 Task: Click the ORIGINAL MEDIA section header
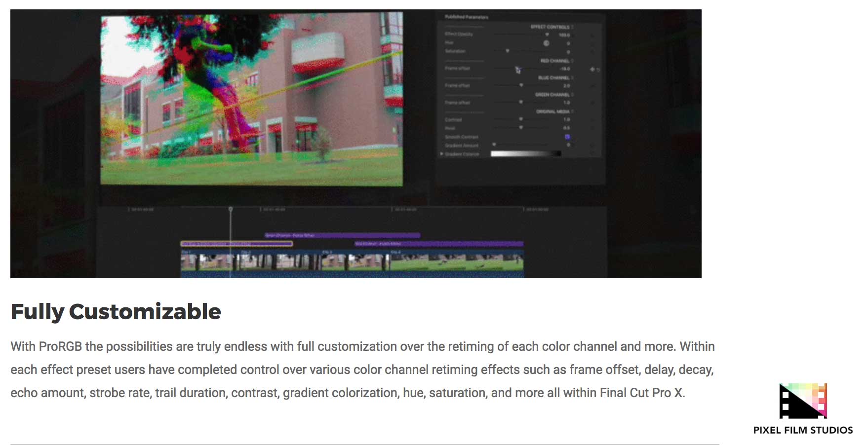pos(553,111)
